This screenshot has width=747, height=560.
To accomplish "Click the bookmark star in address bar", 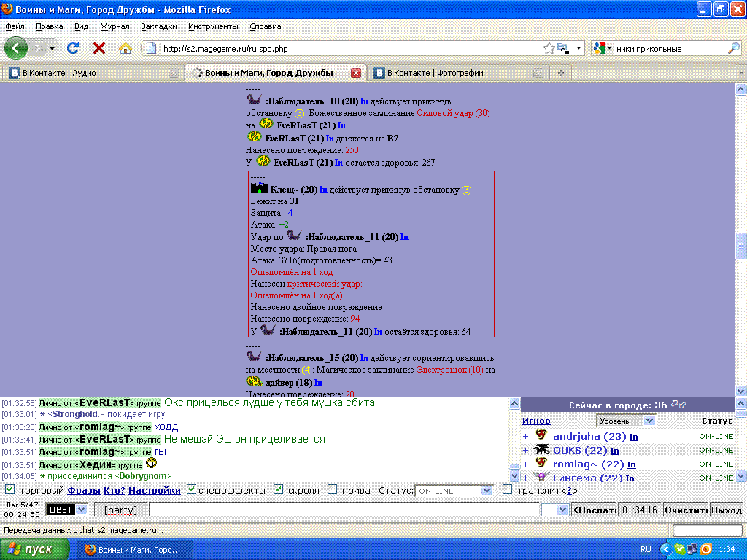I will coord(549,49).
